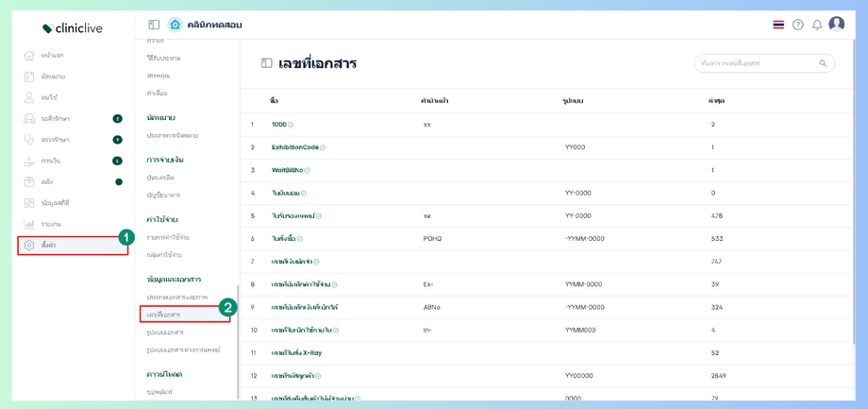868x409 pixels.
Task: Click the badge 4 on the การเงิน item
Action: 117,161
